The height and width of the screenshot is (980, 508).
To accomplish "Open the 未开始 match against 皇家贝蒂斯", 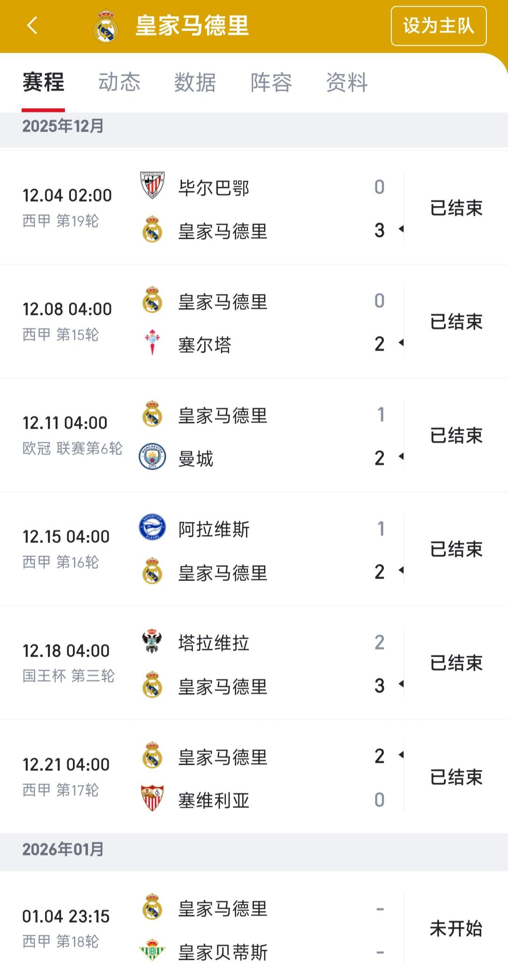I will [456, 929].
